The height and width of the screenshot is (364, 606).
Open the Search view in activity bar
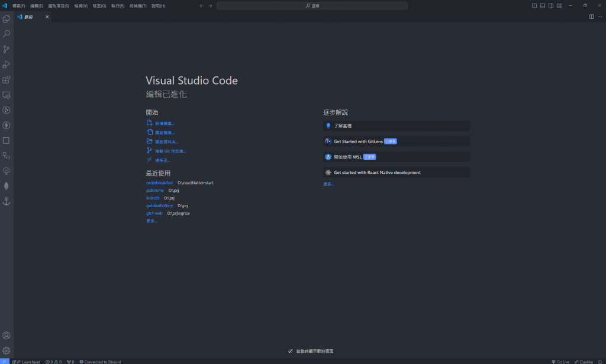6,34
